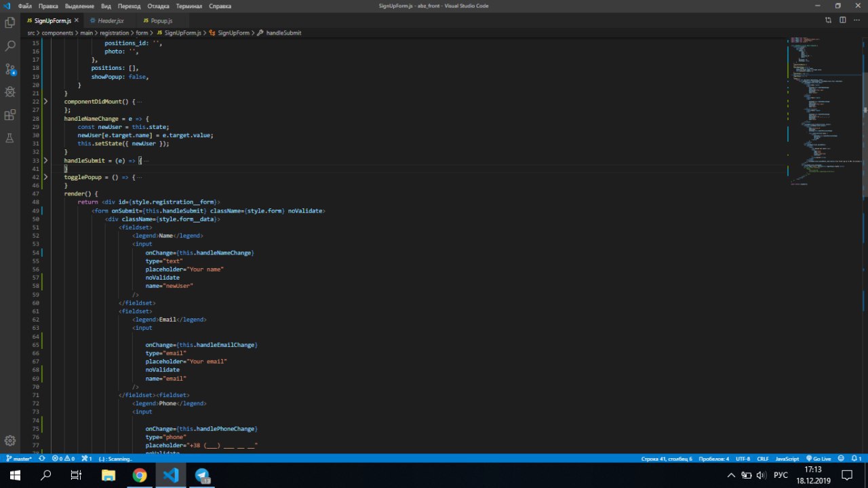868x488 pixels.
Task: Change UTF-8 file encoding
Action: tap(743, 459)
